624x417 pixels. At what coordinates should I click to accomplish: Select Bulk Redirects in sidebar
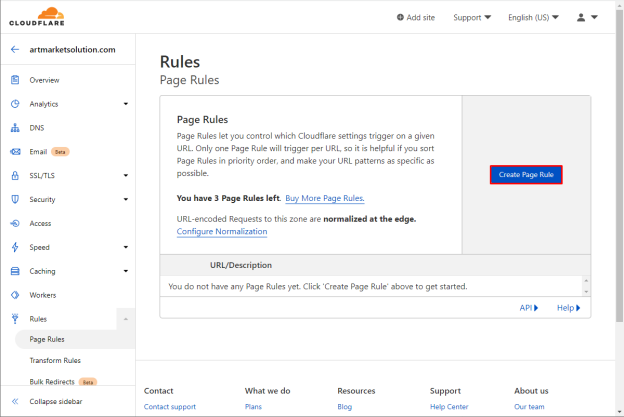click(x=52, y=382)
